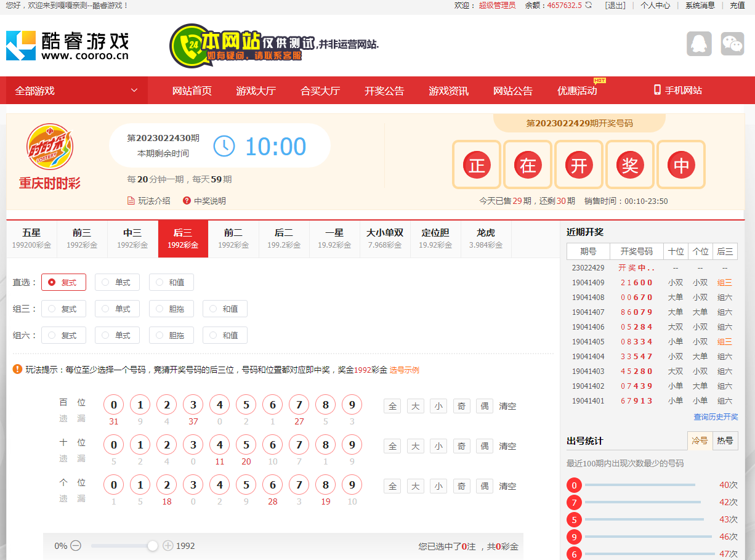This screenshot has width=755, height=560.
Task: Open the 个人中心 account menu
Action: click(x=655, y=6)
